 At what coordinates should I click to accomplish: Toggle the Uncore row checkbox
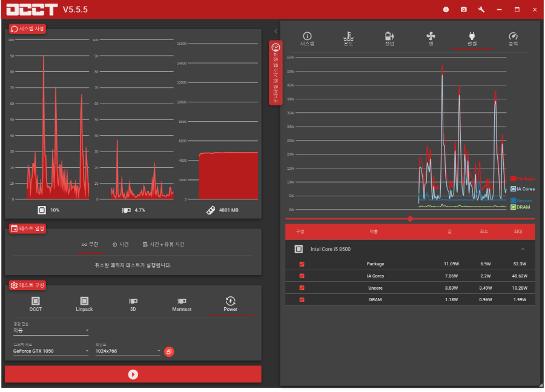coord(302,288)
